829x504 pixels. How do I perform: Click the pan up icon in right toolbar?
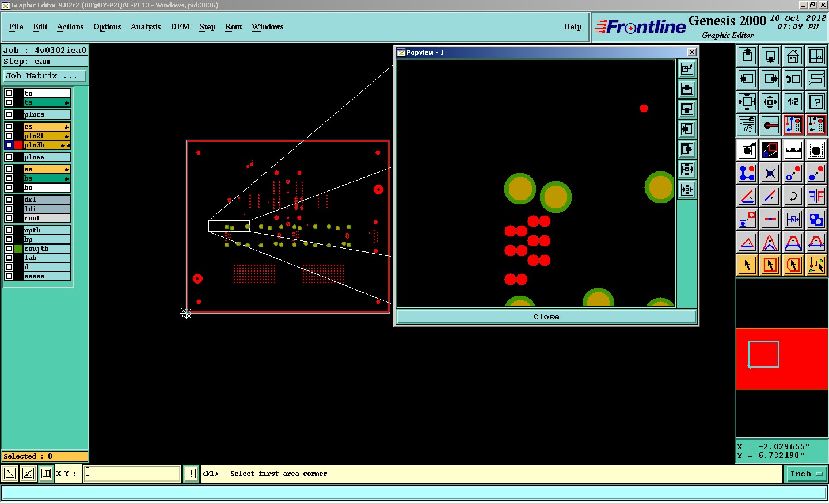coord(747,56)
